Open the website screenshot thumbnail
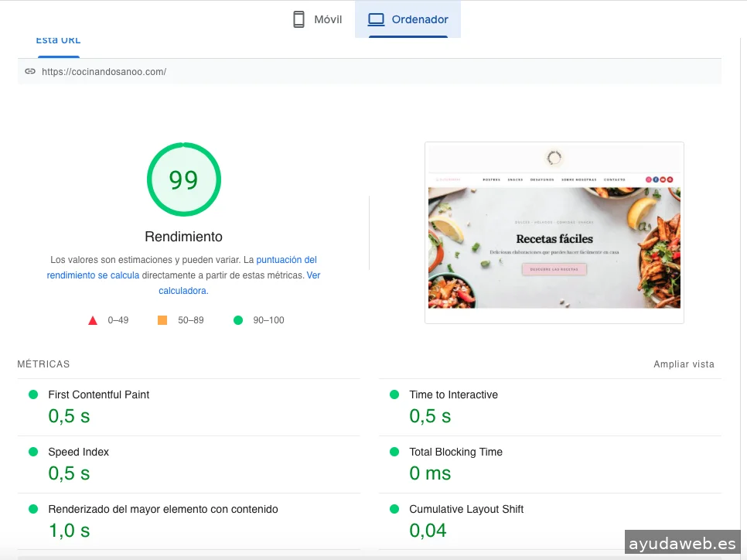 [x=554, y=232]
